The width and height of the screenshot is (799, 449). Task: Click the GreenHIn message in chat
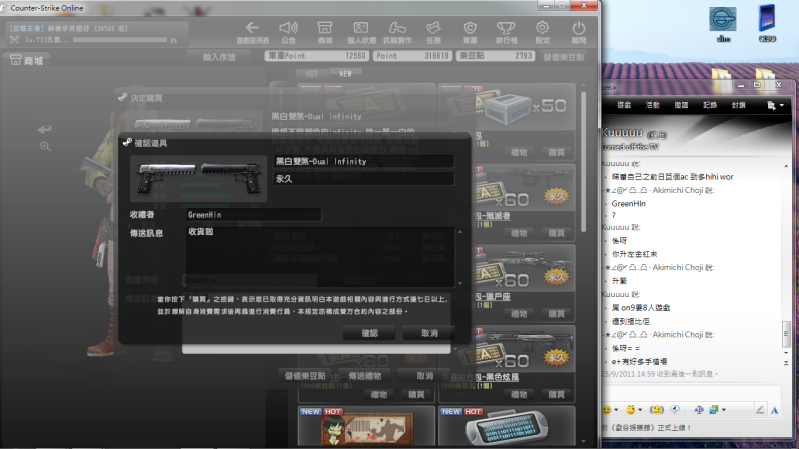point(628,203)
